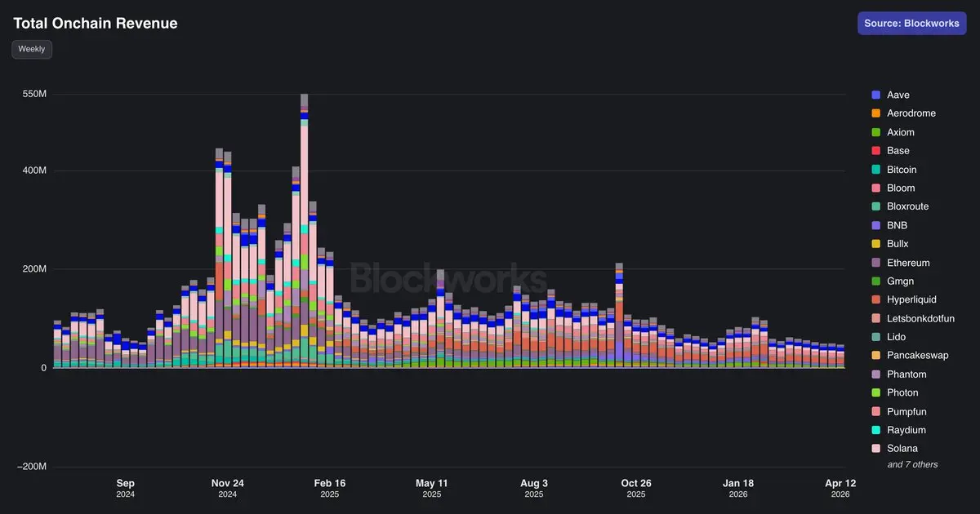Screen dimensions: 980x514
Task: Click the Apr 12 2026 x-axis label
Action: [x=840, y=488]
